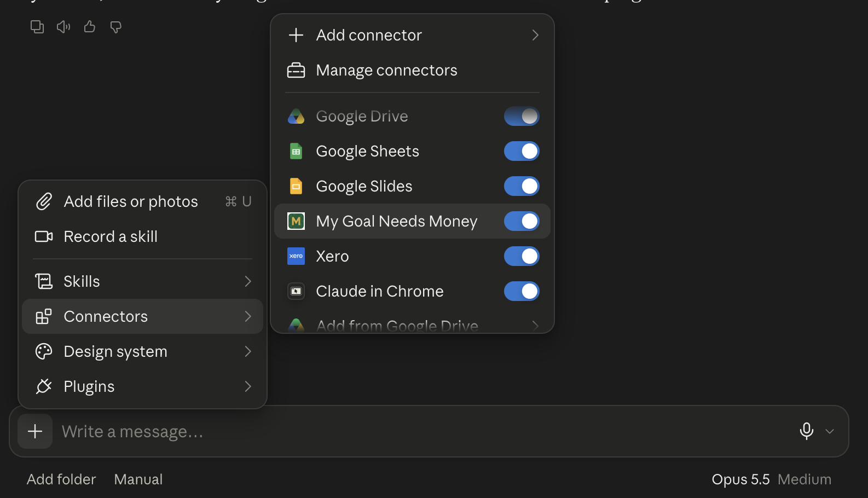Click the plug icon beside Plugins
868x498 pixels.
click(x=44, y=386)
